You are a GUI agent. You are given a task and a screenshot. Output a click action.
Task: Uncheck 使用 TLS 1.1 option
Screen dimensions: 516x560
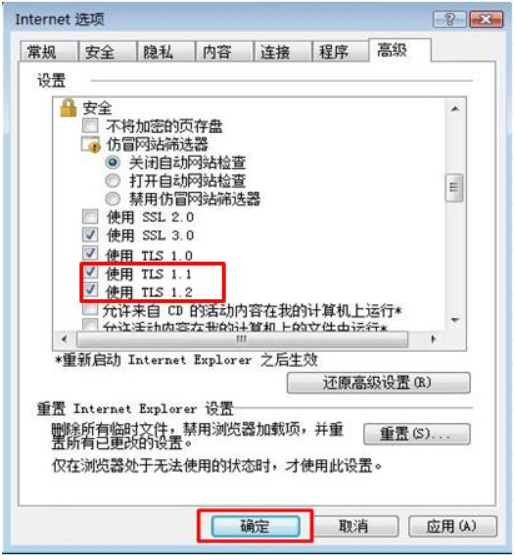pos(90,272)
